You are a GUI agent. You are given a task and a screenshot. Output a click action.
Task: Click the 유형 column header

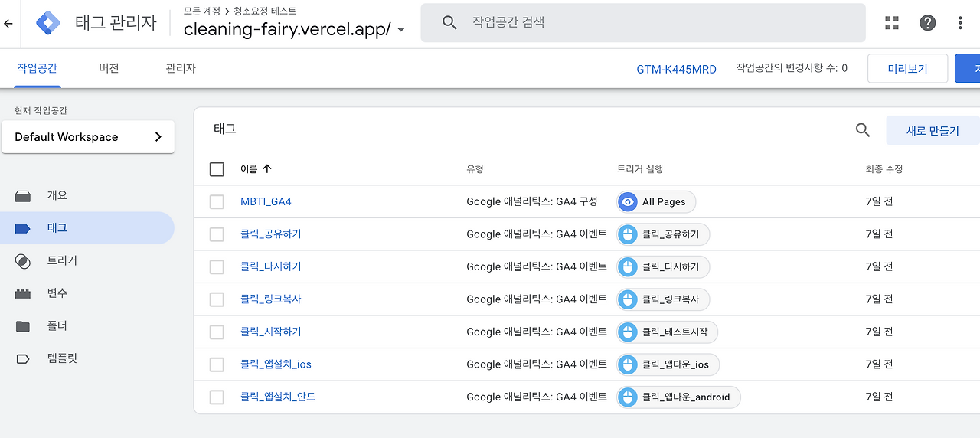click(475, 169)
